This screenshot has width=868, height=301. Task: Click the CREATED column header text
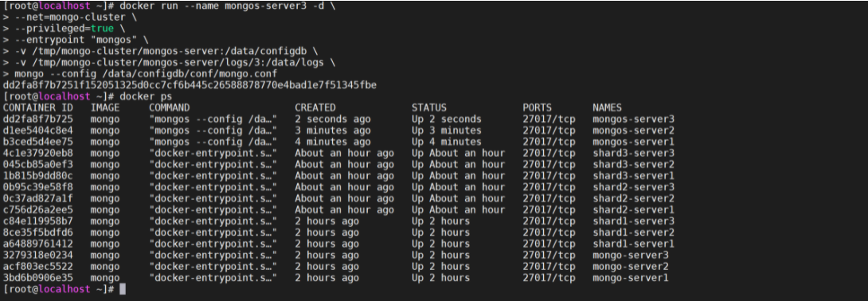(x=315, y=107)
